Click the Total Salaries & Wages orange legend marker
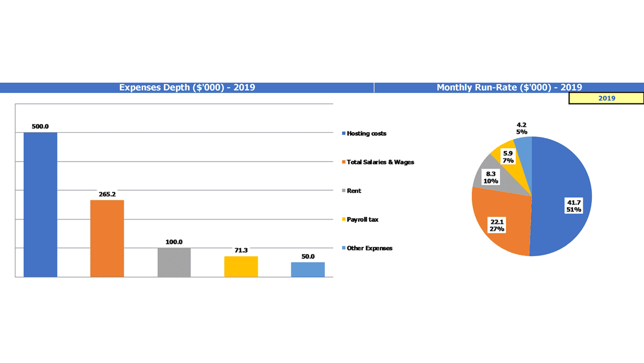 tap(343, 162)
